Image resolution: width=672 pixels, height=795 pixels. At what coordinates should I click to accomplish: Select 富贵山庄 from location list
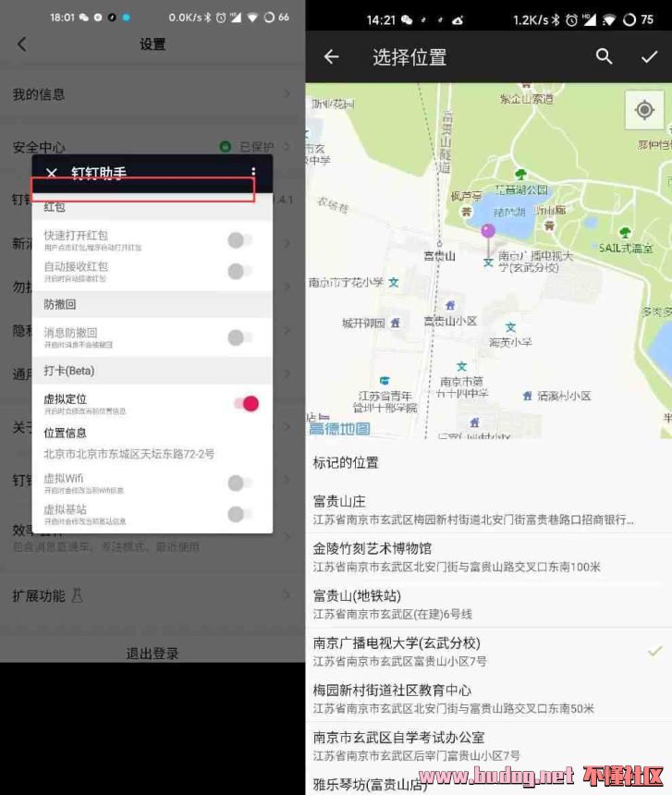[x=489, y=509]
